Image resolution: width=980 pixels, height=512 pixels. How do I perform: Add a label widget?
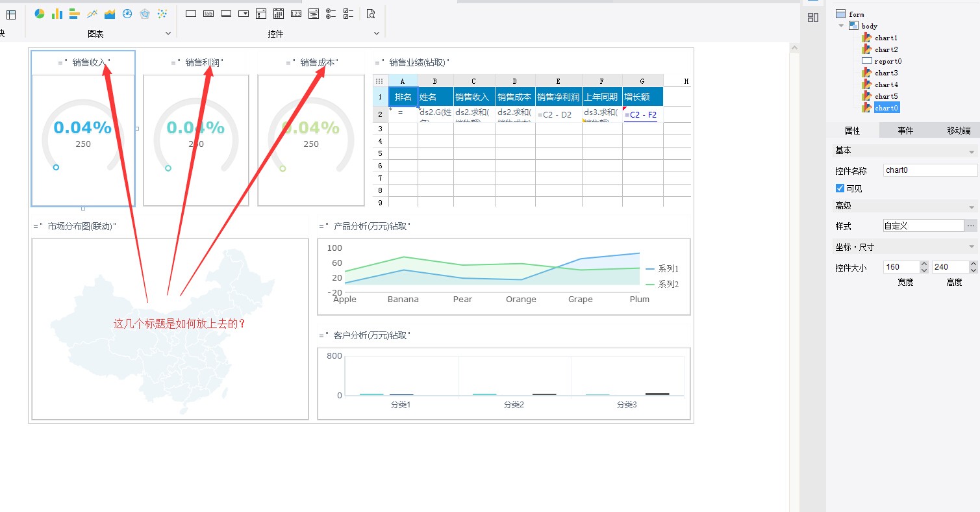[x=208, y=14]
